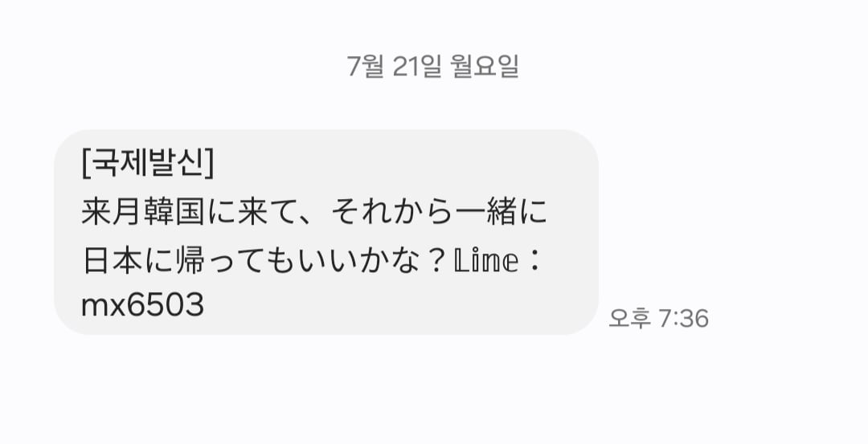Click the phrase それから一緒に

pos(439,212)
